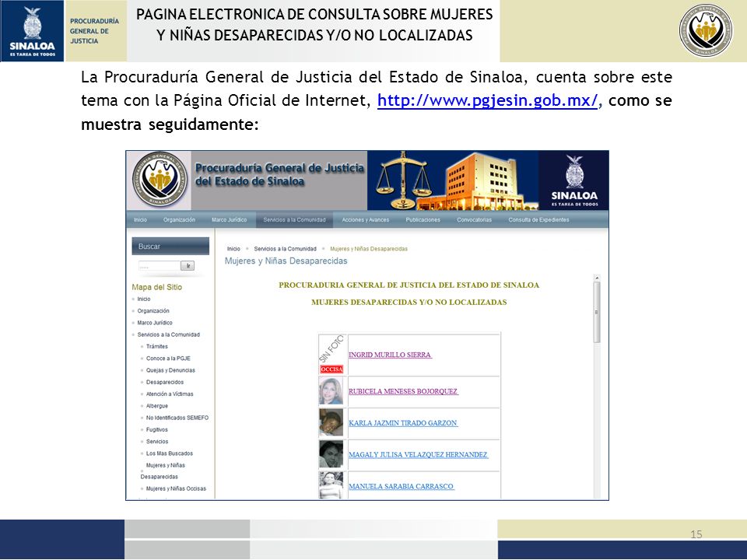
Task: Click the round PGJ seal at slide top-right
Action: [706, 31]
